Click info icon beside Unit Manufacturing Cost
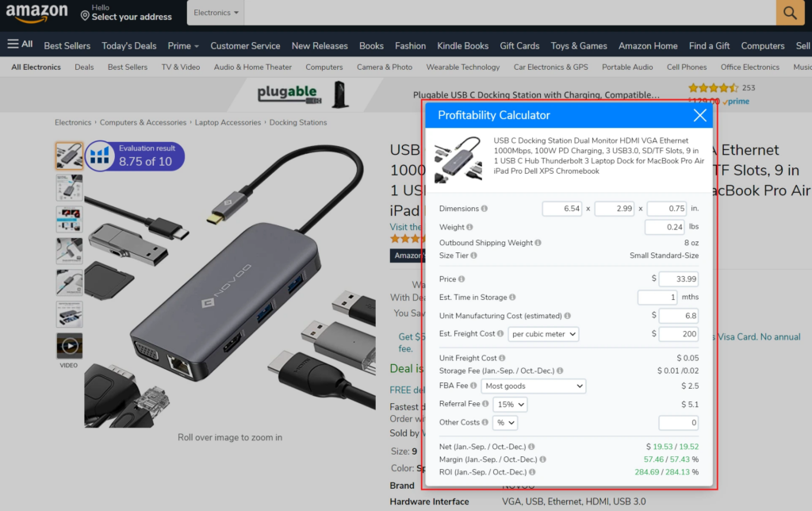Screen dimensions: 812x511 pos(568,316)
